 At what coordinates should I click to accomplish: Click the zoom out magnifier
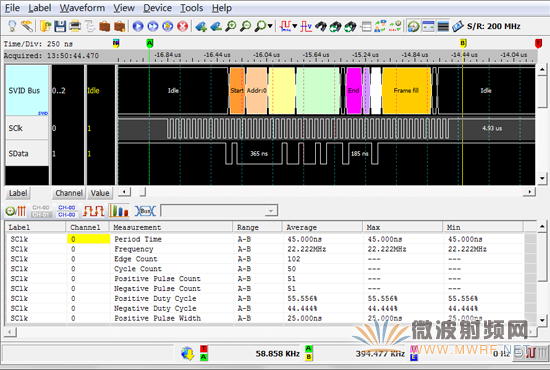(246, 26)
